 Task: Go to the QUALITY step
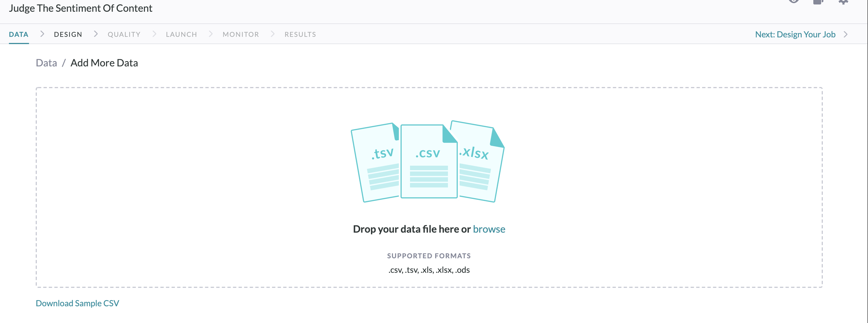point(124,34)
